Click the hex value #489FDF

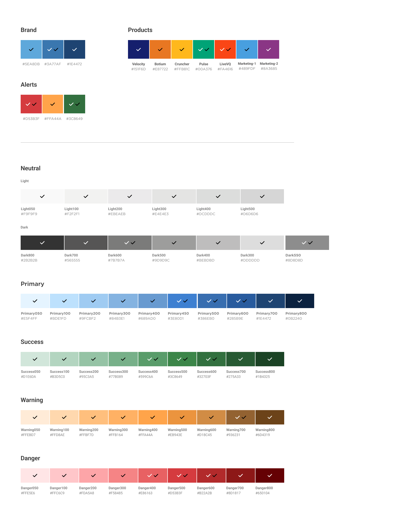[x=247, y=69]
